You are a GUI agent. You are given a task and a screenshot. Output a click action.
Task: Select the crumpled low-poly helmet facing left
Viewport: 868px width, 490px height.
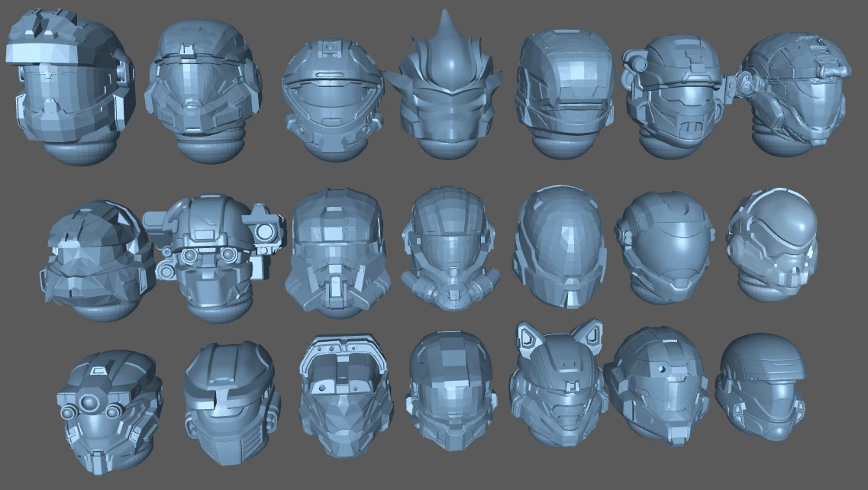click(x=93, y=260)
